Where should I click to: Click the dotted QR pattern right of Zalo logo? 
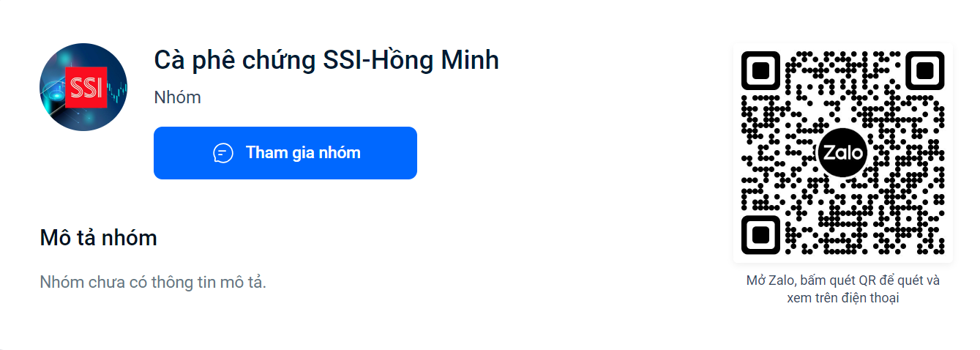click(x=904, y=154)
